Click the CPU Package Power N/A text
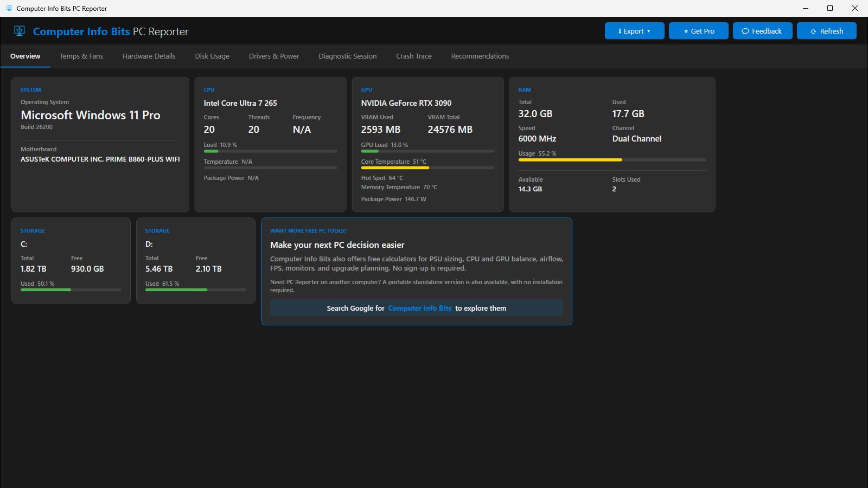Image resolution: width=868 pixels, height=488 pixels. click(x=231, y=178)
